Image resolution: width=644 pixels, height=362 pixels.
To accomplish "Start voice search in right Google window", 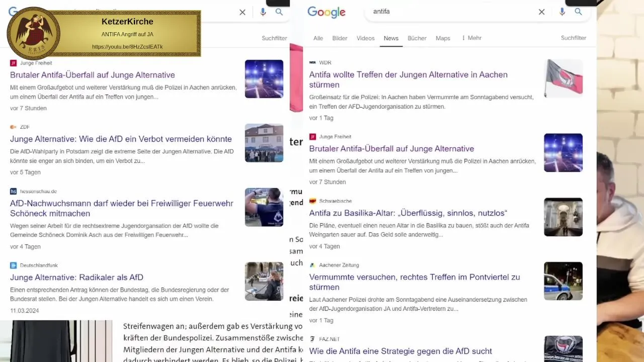I will [562, 12].
